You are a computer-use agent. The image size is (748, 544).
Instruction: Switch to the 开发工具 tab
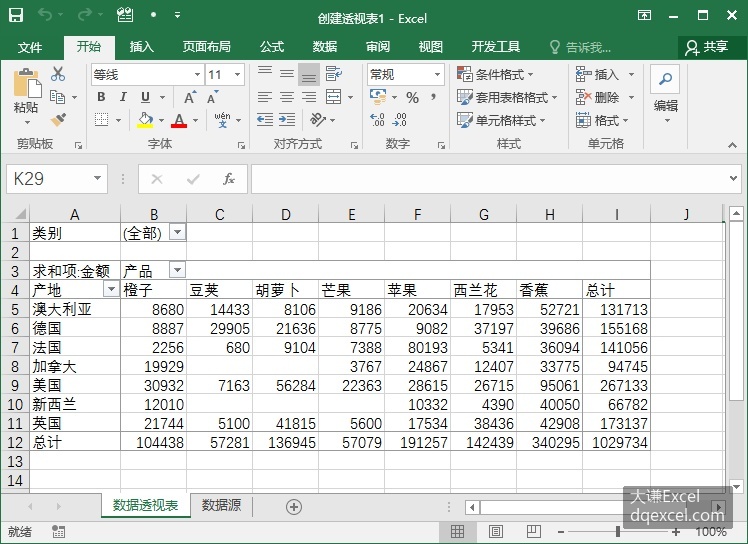pyautogui.click(x=496, y=47)
